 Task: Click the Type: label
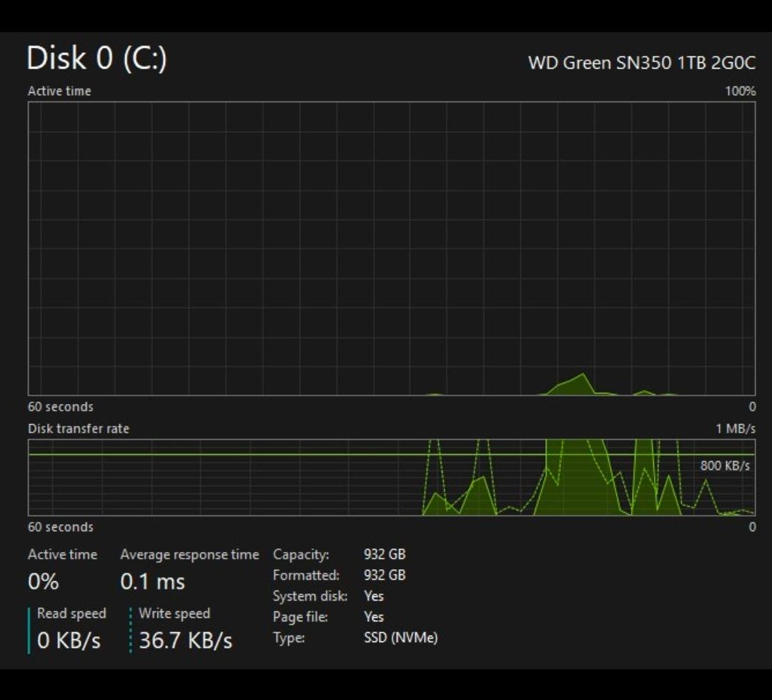pos(289,639)
